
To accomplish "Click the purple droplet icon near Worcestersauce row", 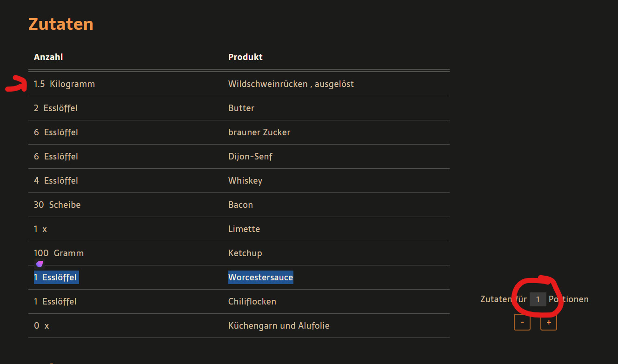I will (40, 264).
